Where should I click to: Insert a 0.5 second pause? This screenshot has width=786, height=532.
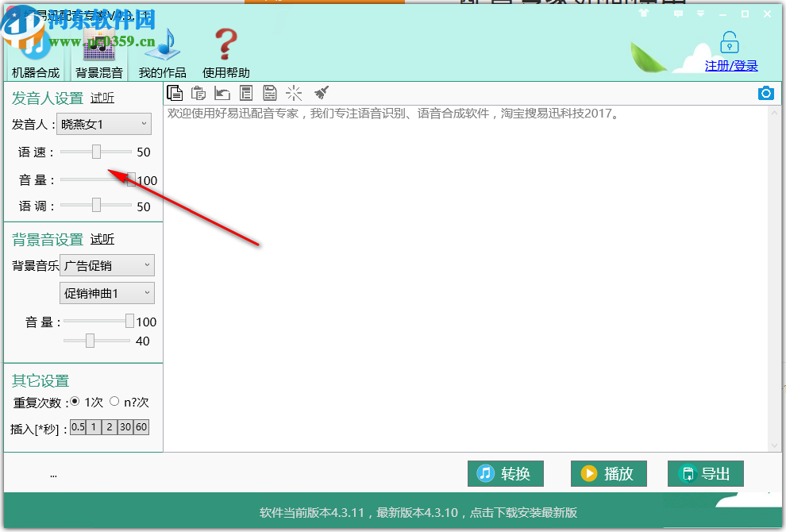click(x=78, y=427)
